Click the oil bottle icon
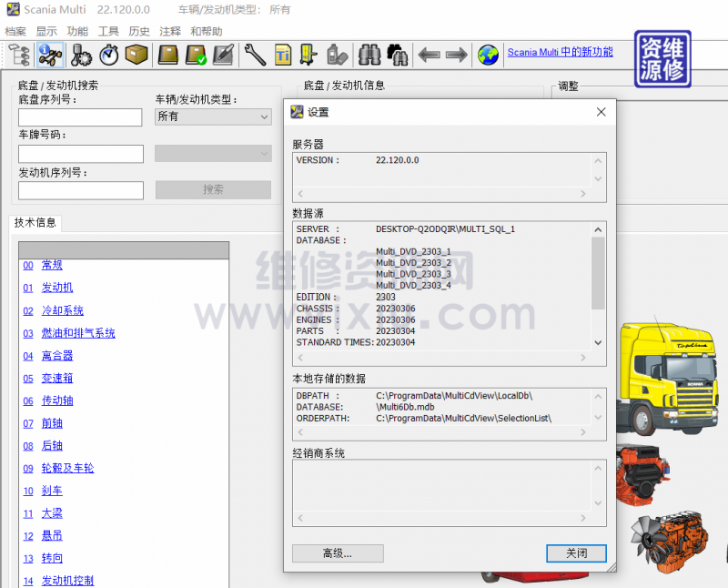 (x=337, y=55)
